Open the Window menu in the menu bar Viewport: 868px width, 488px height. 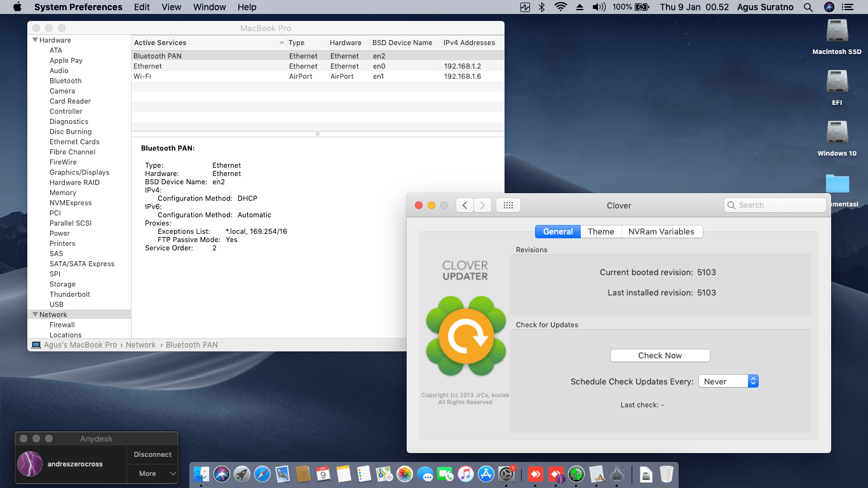(209, 7)
